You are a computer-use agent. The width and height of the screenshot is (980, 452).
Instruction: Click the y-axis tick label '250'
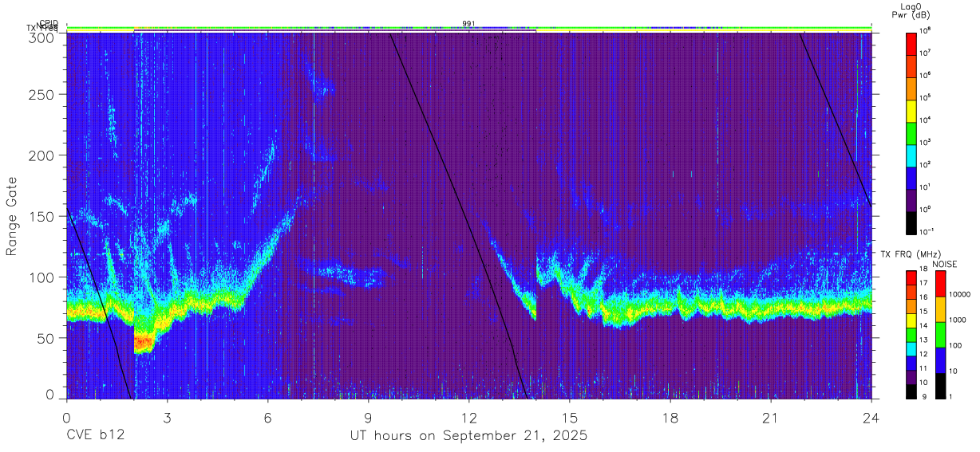[41, 94]
